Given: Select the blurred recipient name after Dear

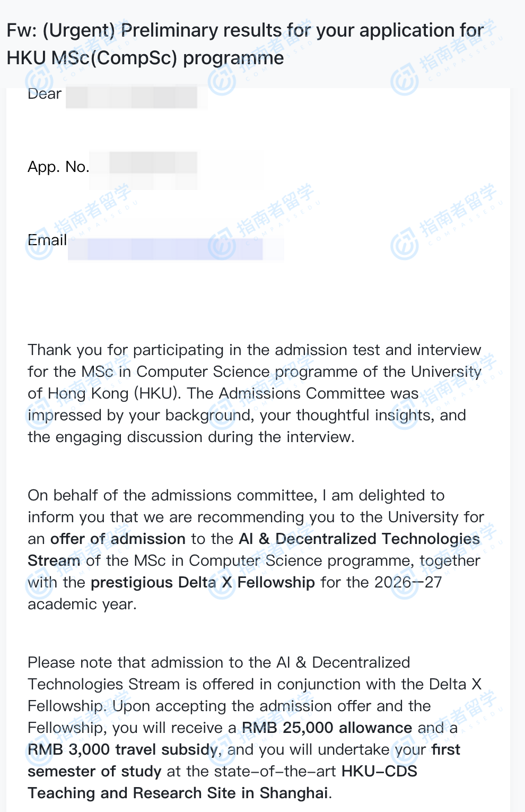Looking at the screenshot, I should 132,97.
